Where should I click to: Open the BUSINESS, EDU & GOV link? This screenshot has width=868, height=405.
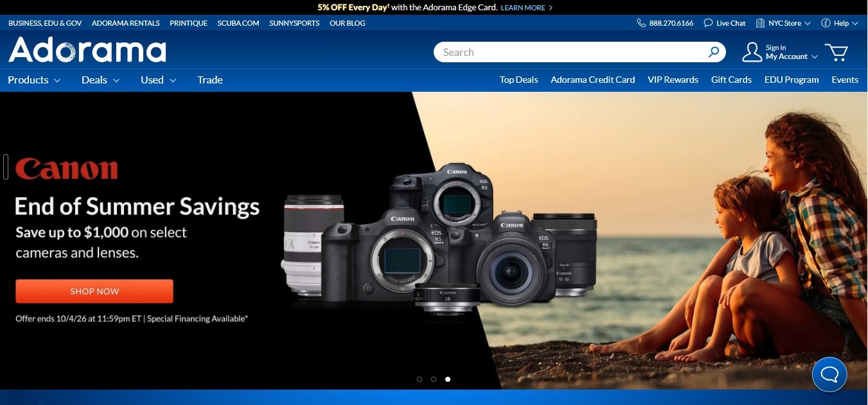pos(45,23)
